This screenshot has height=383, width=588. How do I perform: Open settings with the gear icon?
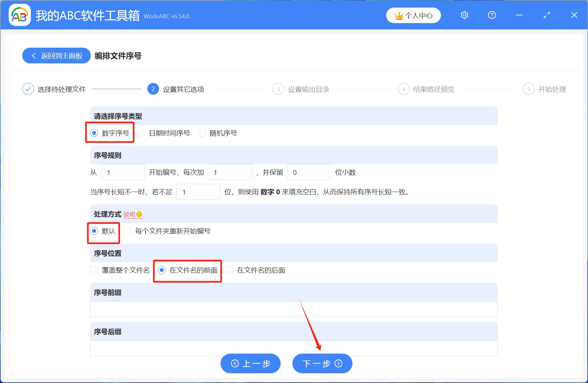point(464,15)
